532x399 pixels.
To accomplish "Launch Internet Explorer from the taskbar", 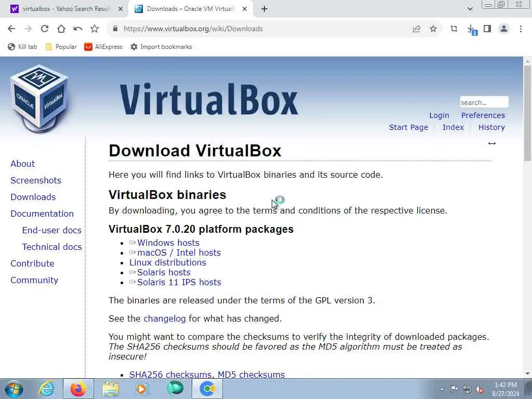I will click(x=46, y=389).
